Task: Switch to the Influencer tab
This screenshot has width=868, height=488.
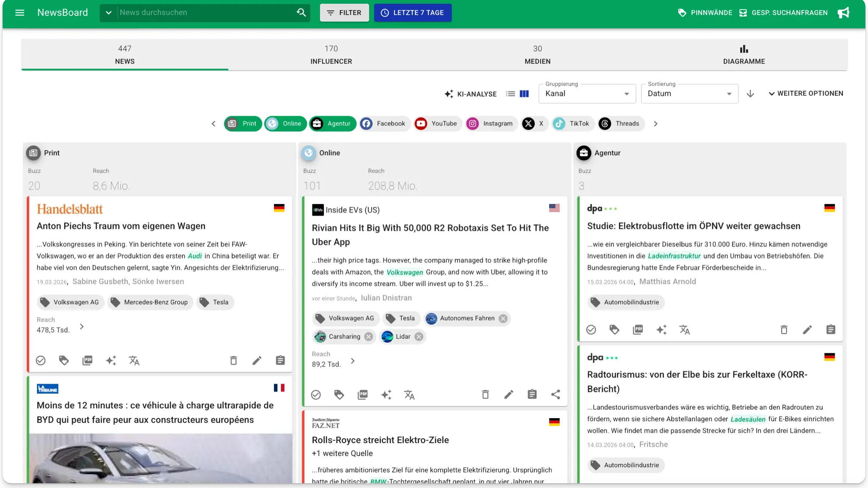Action: (x=331, y=55)
